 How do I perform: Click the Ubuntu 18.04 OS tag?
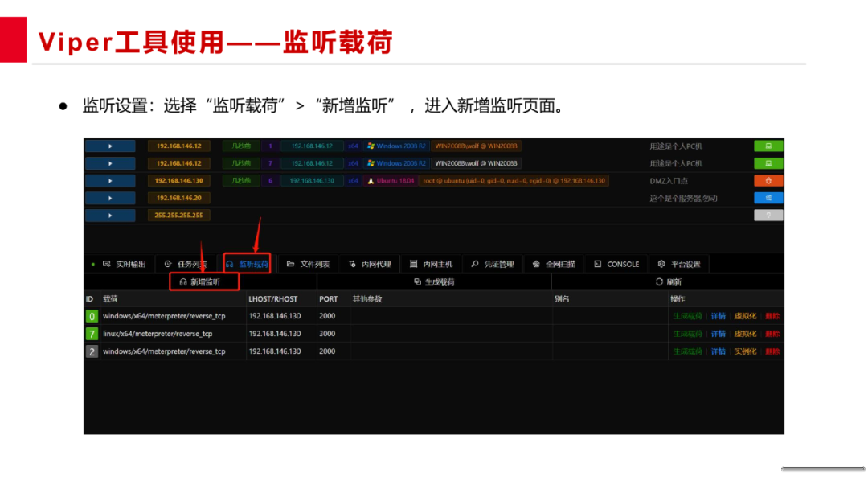[391, 180]
